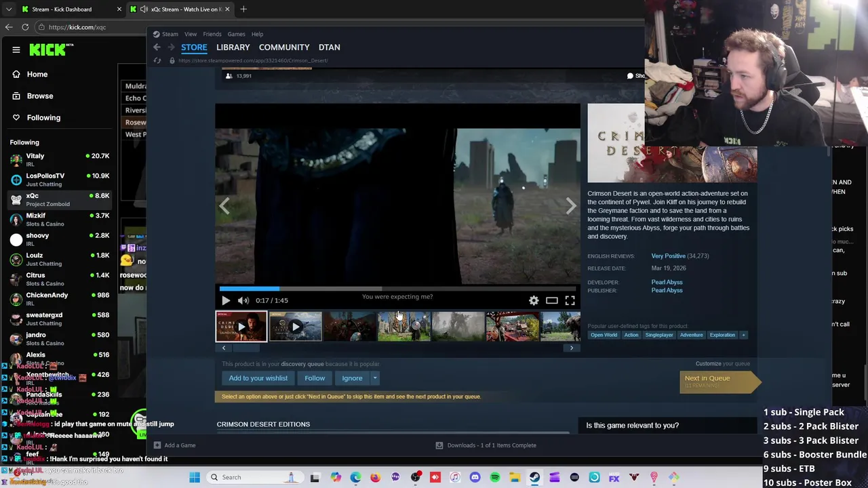Open browser tab list dropdown
This screenshot has width=868, height=488.
click(x=8, y=9)
